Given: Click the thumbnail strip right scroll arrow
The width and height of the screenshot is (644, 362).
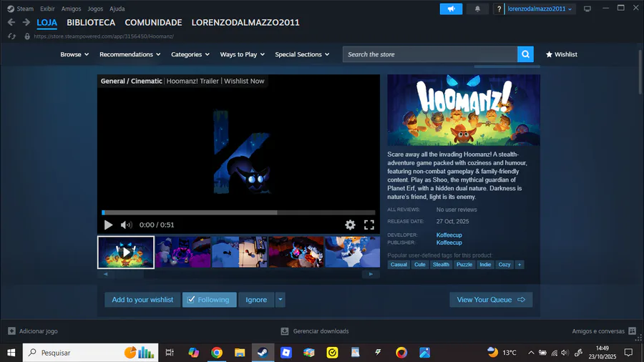Looking at the screenshot, I should (371, 274).
